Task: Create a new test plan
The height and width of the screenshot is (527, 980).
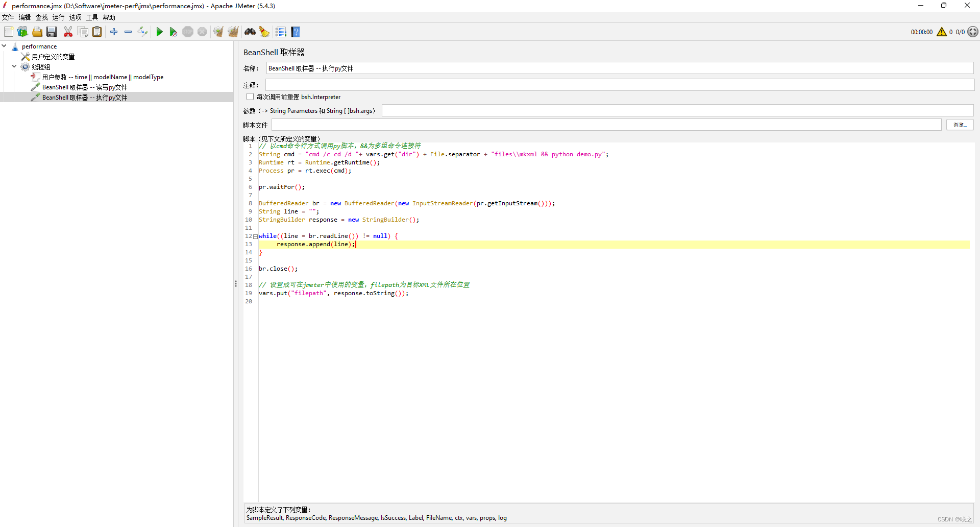Action: pos(9,32)
